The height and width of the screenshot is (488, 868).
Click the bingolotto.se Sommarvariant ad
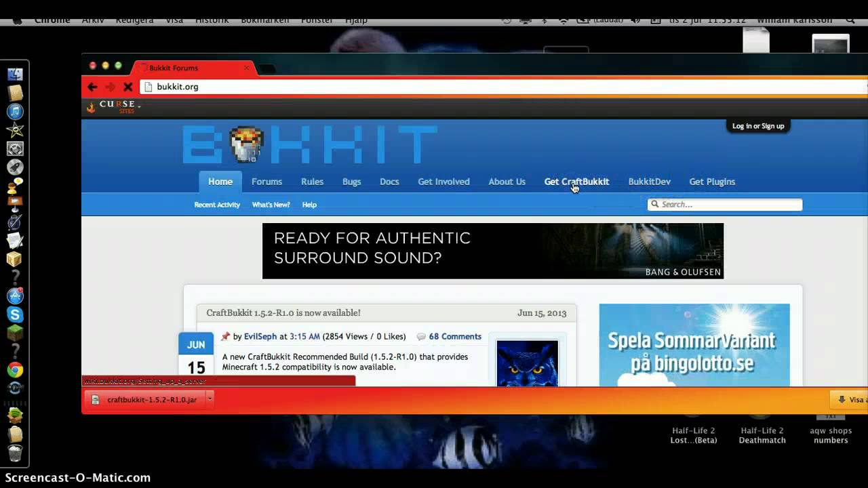click(x=694, y=346)
